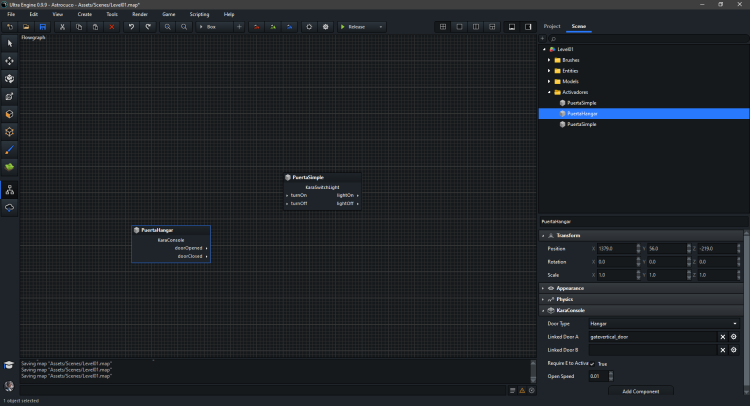
Task: Collapse the Transform section
Action: tap(543, 235)
